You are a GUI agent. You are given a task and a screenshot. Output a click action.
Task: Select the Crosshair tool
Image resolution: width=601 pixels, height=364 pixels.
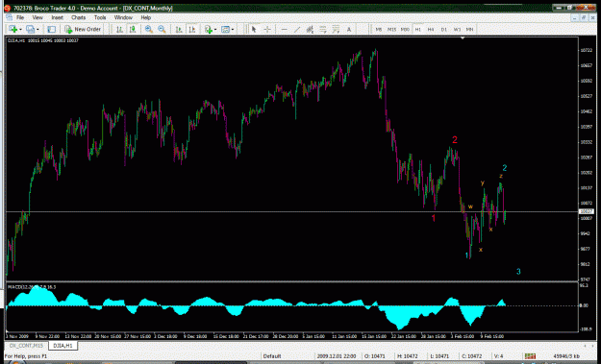(267, 29)
